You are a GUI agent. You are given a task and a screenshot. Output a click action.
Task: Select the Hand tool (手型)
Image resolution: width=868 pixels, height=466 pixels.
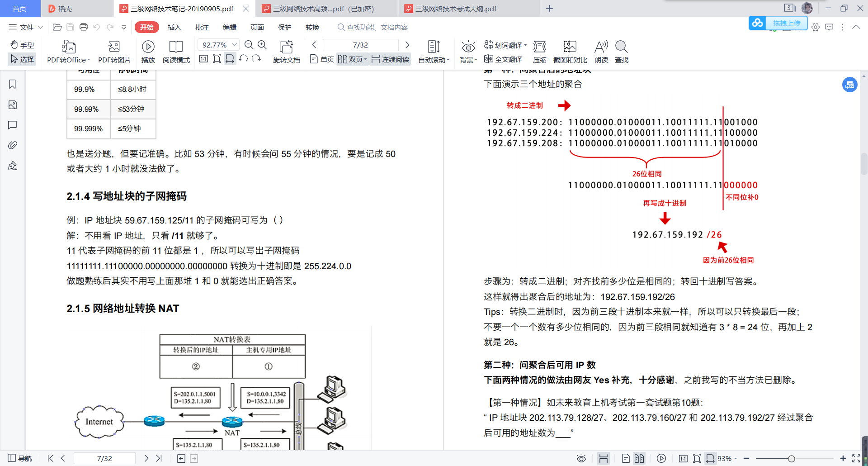[x=22, y=45]
